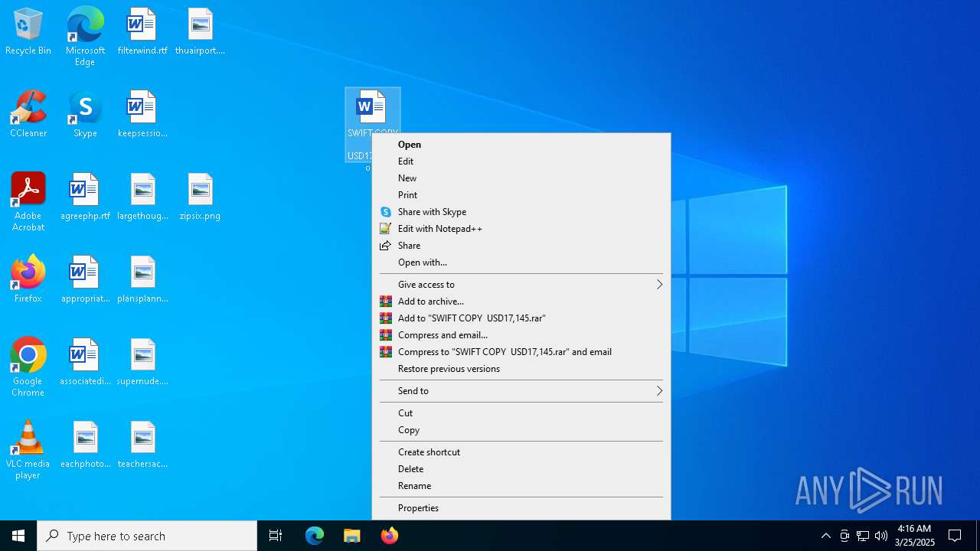Image resolution: width=980 pixels, height=551 pixels.
Task: Open the volume control tray icon
Action: click(x=881, y=536)
